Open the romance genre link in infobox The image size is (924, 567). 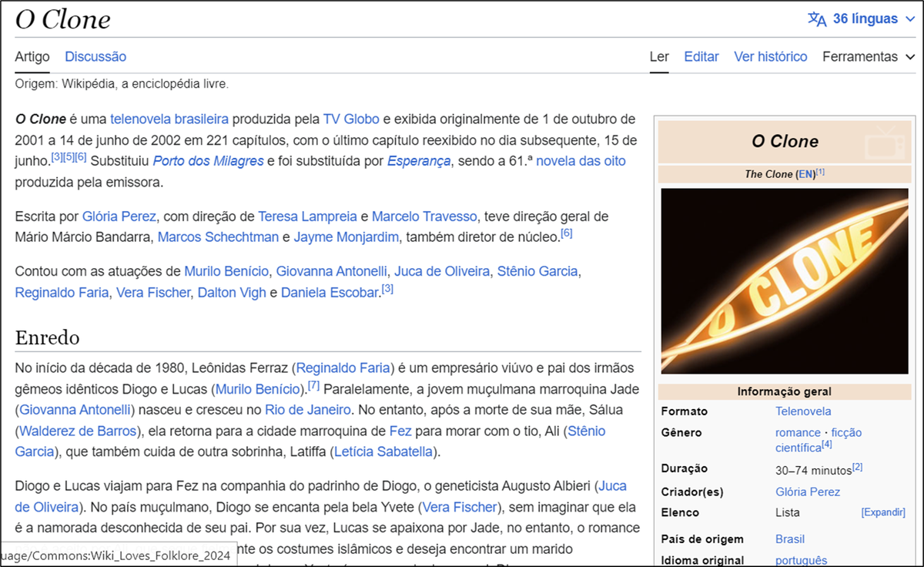coord(798,432)
